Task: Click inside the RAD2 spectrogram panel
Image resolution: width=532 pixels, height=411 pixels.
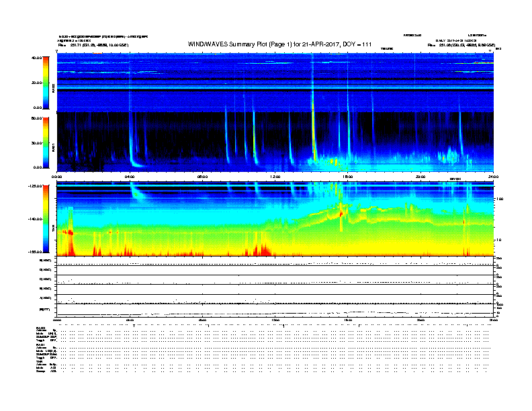Action: click(x=275, y=83)
